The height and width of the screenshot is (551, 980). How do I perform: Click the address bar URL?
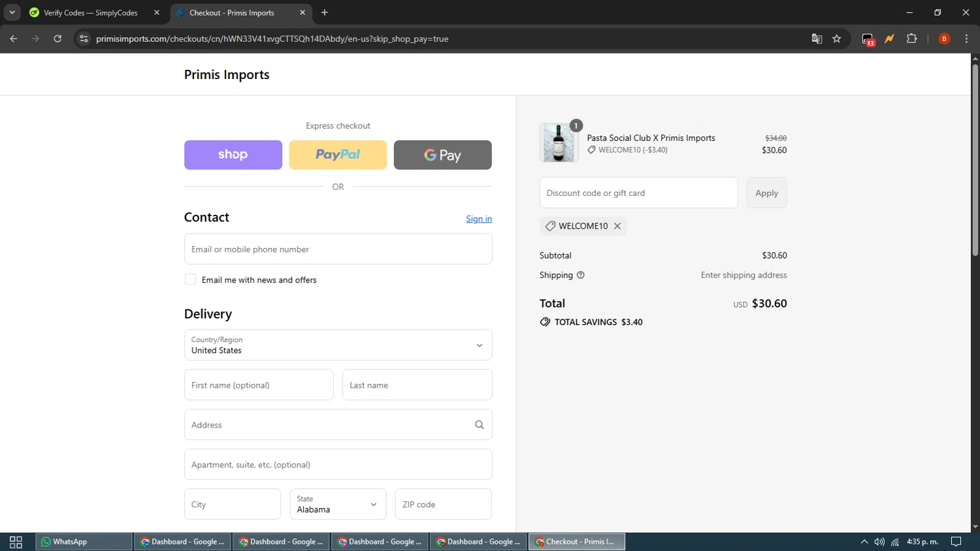(x=272, y=39)
